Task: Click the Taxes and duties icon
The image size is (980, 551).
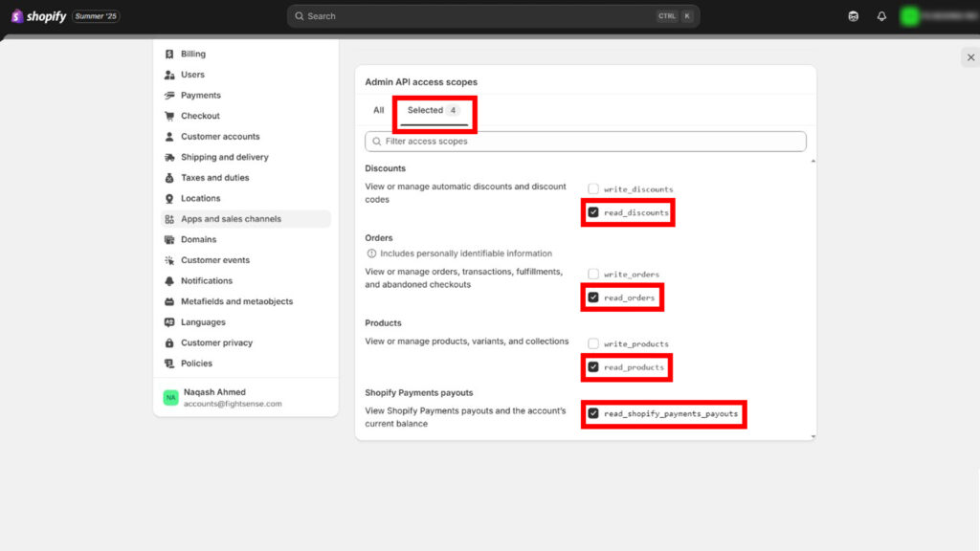Action: coord(169,178)
